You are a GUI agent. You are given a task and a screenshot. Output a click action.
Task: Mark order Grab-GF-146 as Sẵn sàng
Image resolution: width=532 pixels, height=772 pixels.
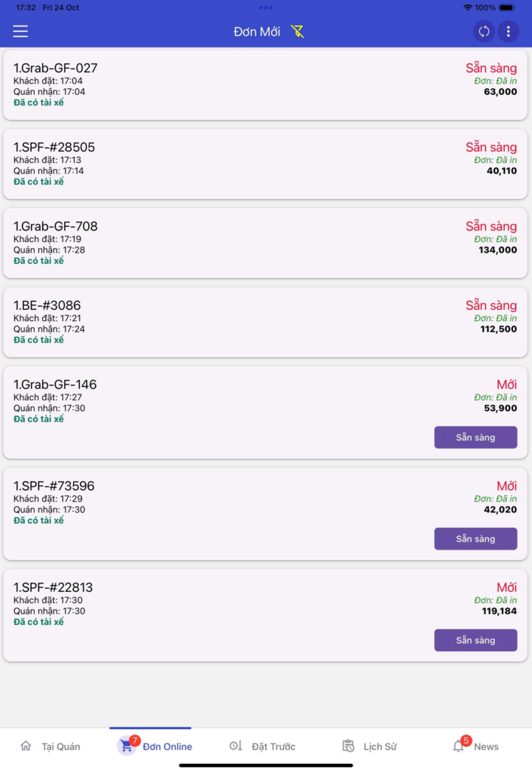pyautogui.click(x=475, y=437)
